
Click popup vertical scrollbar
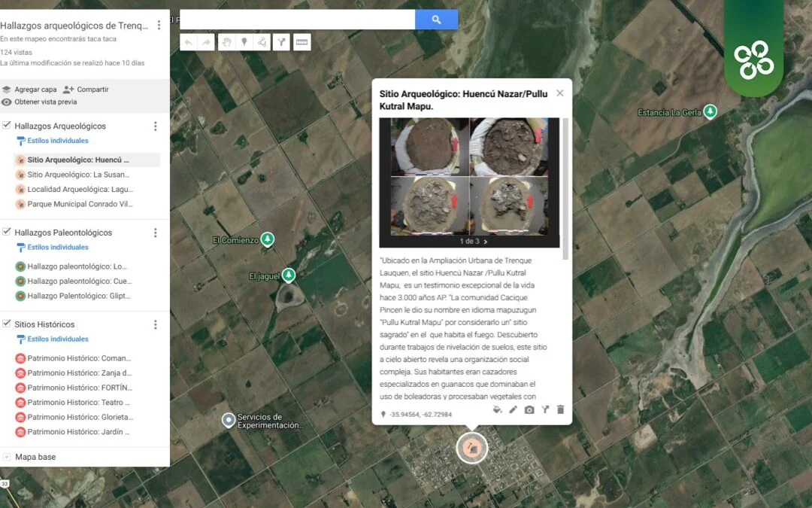click(x=565, y=189)
